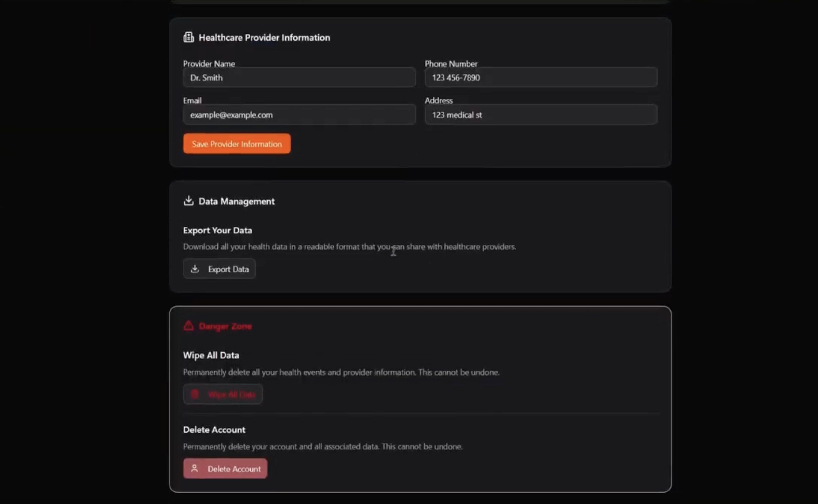Click the Healthcare Provider Information heading

[264, 38]
